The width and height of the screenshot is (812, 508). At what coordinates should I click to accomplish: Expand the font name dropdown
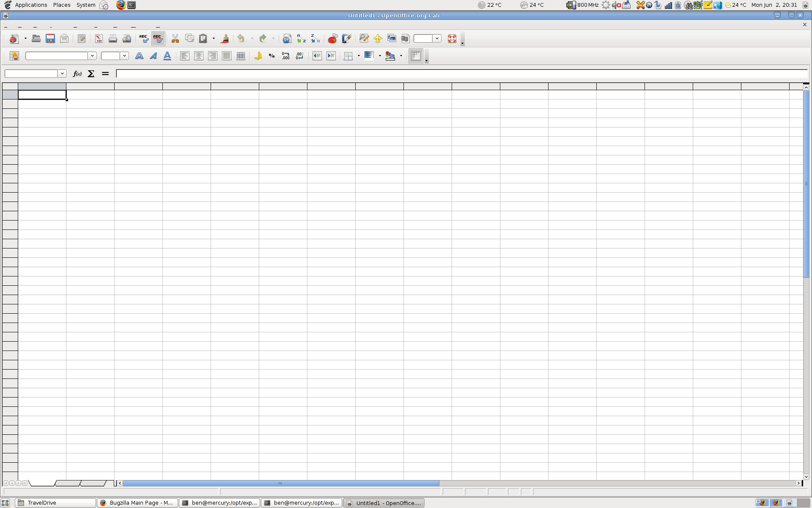[92, 56]
